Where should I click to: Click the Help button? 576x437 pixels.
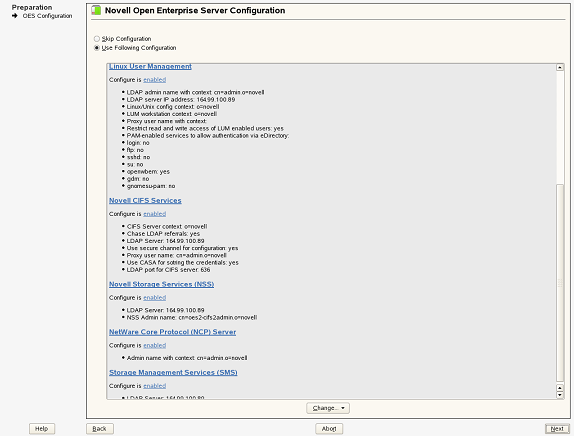pyautogui.click(x=42, y=429)
